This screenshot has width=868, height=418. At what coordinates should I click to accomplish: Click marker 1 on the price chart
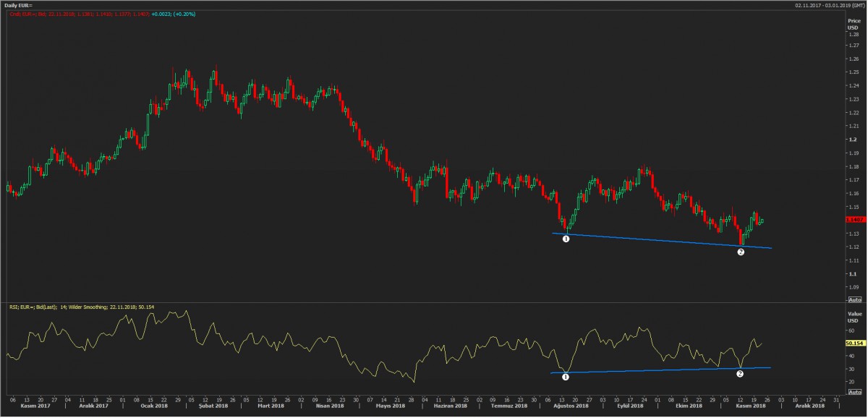(566, 238)
